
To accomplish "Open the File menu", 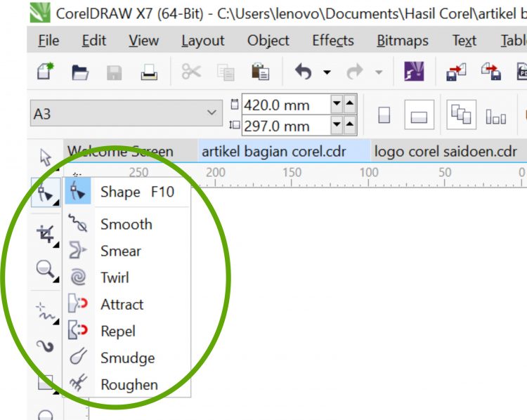I will click(x=48, y=40).
